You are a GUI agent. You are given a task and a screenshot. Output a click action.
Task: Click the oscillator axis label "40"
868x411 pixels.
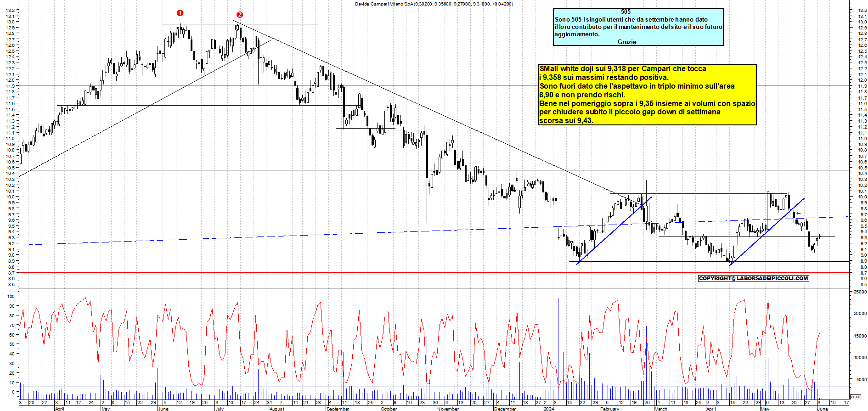click(x=12, y=354)
